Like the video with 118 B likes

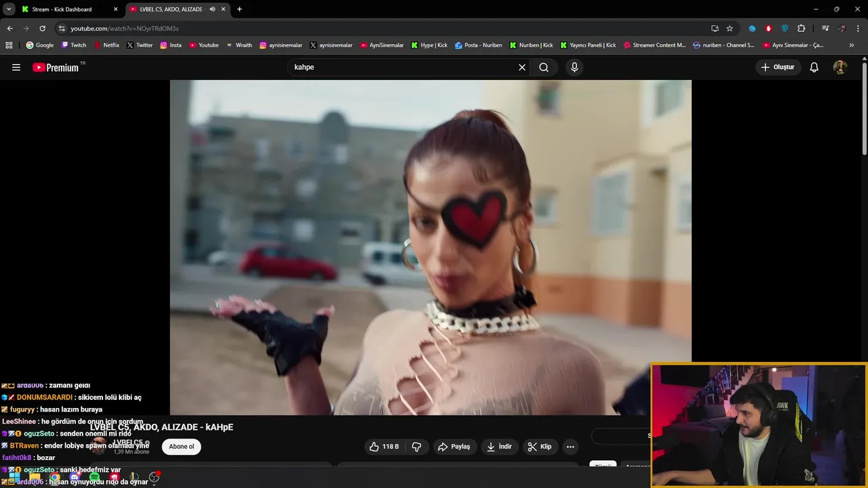(384, 447)
